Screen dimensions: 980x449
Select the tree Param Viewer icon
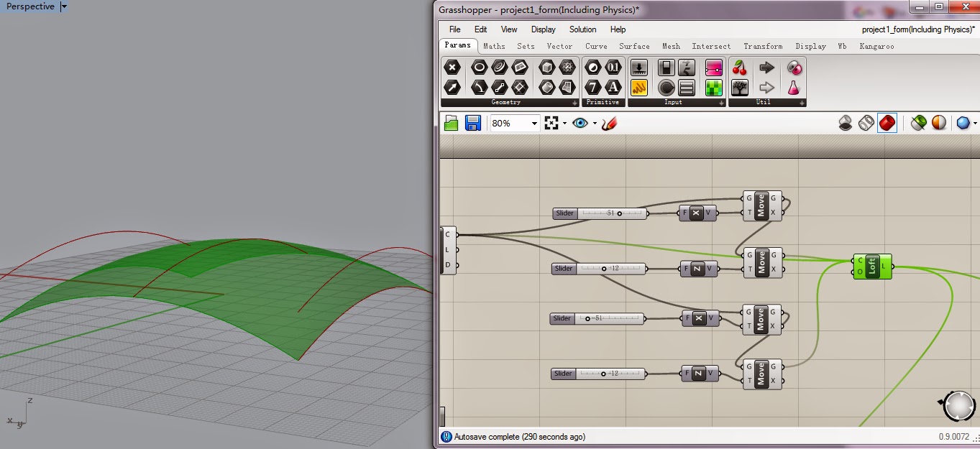click(x=740, y=88)
